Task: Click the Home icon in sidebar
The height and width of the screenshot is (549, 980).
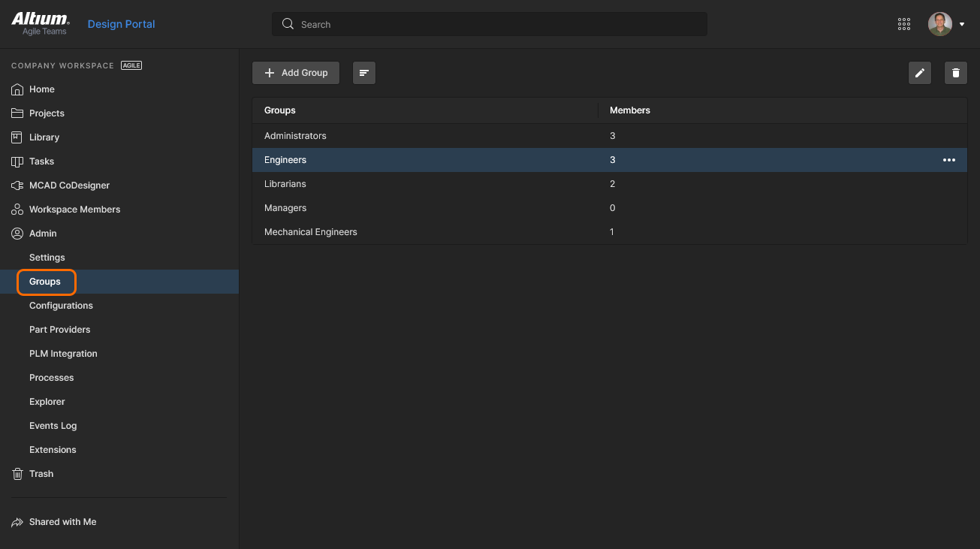Action: pyautogui.click(x=17, y=89)
